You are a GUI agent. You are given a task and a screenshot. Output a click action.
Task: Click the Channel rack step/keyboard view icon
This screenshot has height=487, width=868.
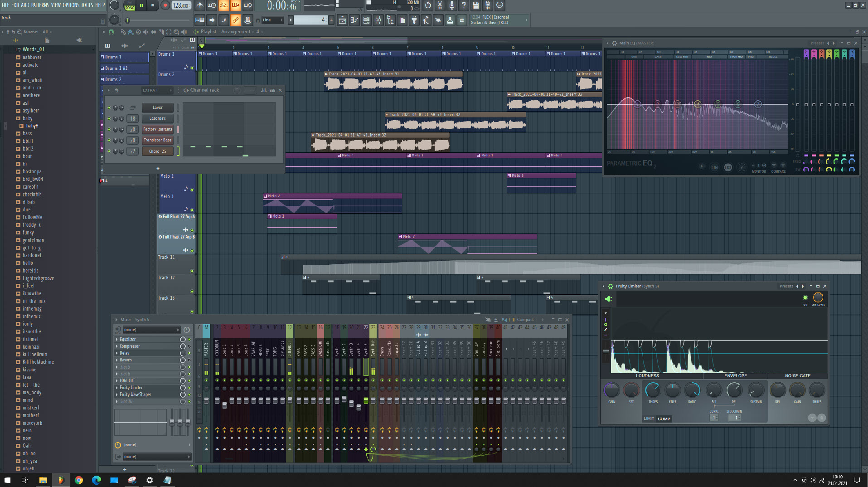coord(272,90)
